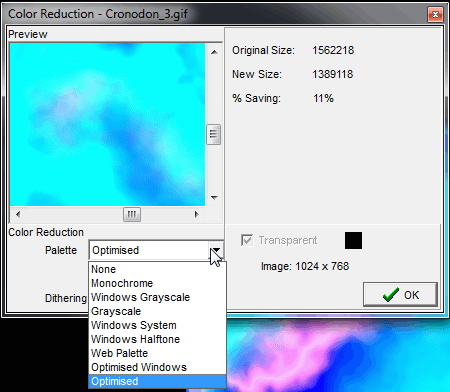The width and height of the screenshot is (450, 392).
Task: Click the Image: 1024 x 768 text
Action: (x=305, y=266)
